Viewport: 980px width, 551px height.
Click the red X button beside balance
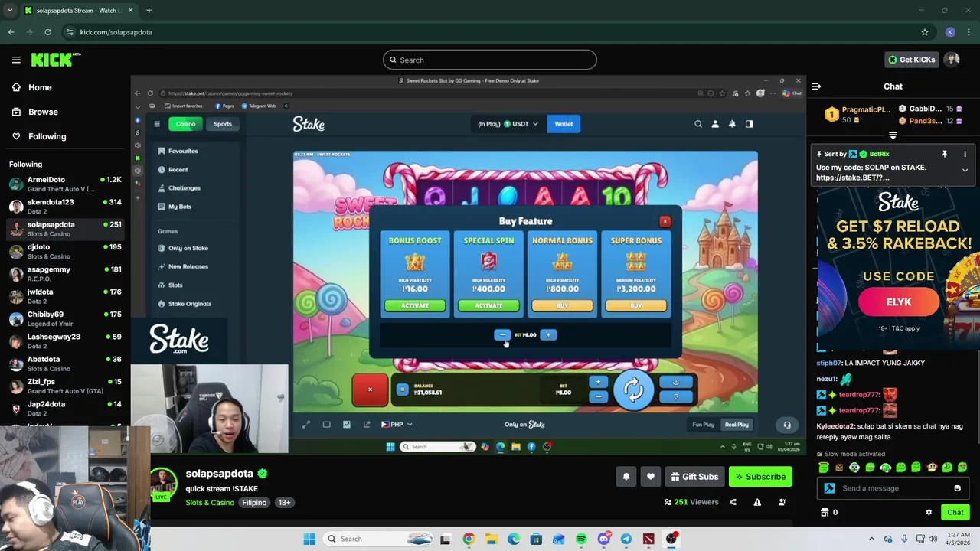(370, 390)
